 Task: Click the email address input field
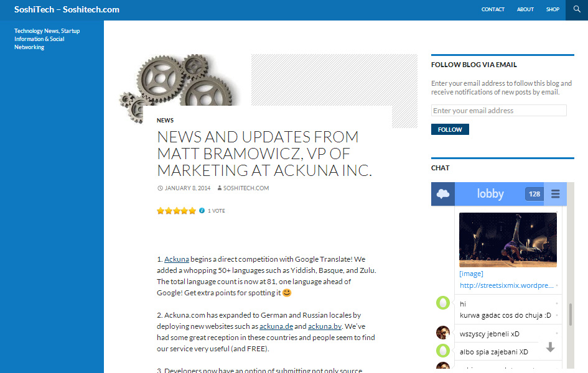point(498,111)
